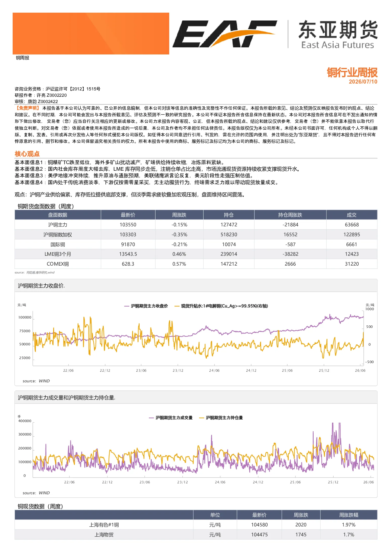This screenshot has width=392, height=550.
Task: Click the 国际铜 row label
Action: pos(58,244)
